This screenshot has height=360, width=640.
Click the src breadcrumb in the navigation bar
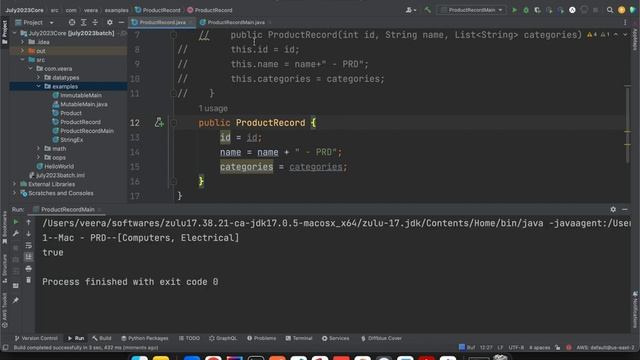pos(54,10)
